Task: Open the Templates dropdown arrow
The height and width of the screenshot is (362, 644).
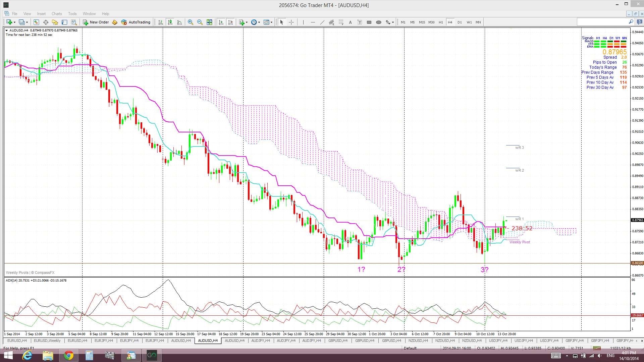Action: (271, 22)
